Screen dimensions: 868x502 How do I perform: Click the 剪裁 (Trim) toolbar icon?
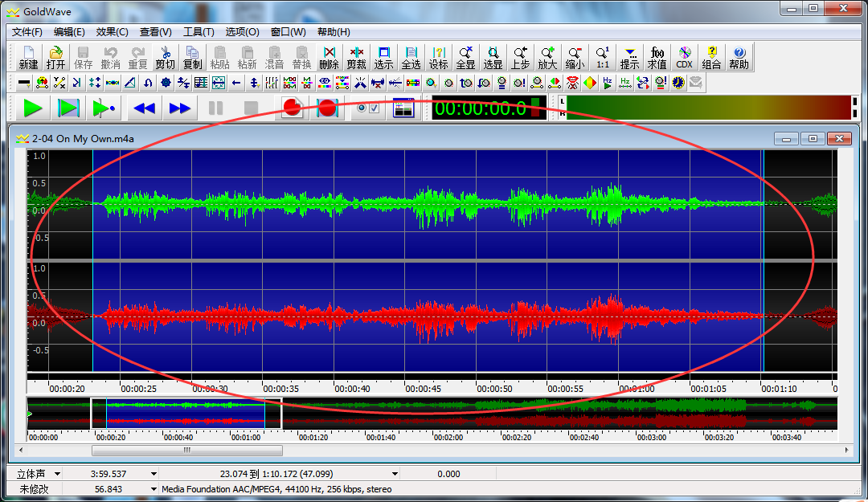[x=356, y=57]
